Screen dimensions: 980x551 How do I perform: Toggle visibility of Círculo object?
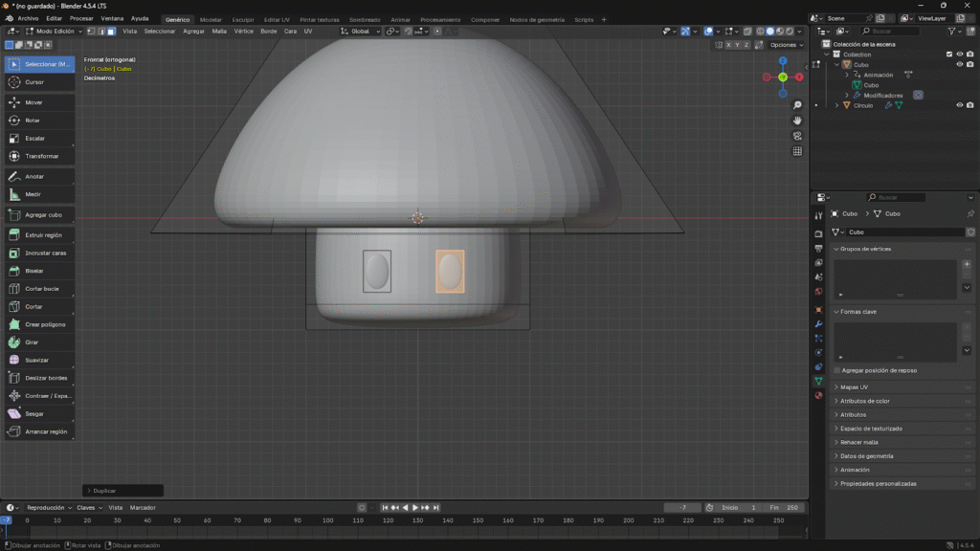click(x=959, y=105)
